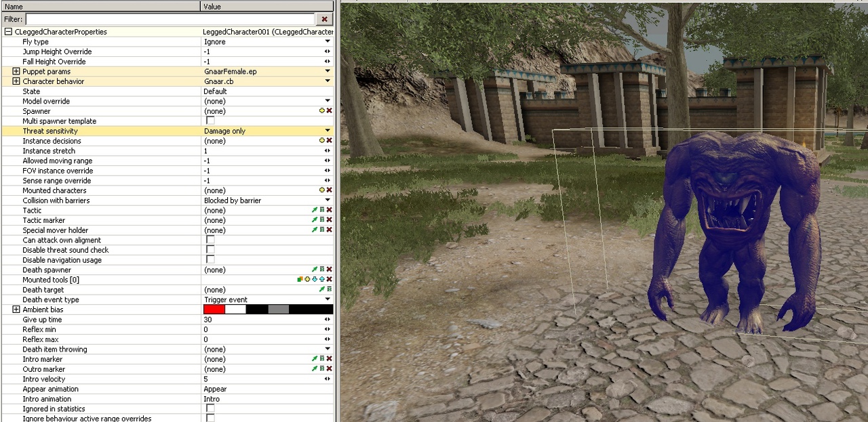The image size is (868, 422).
Task: Open the Fly type dropdown
Action: coord(328,42)
